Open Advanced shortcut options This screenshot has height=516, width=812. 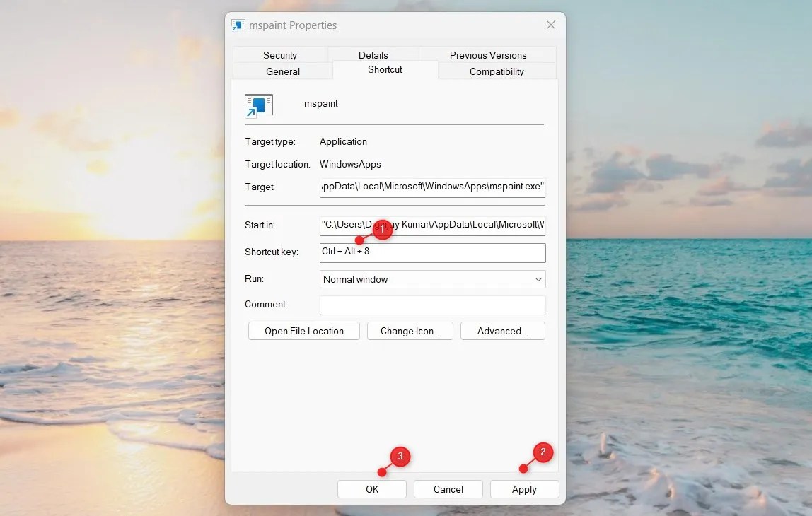pos(502,330)
